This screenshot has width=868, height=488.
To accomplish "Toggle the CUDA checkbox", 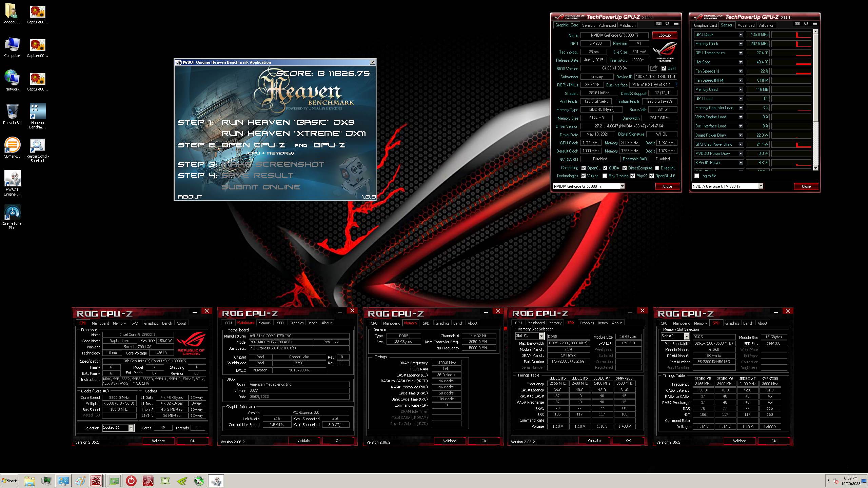I will tap(605, 168).
